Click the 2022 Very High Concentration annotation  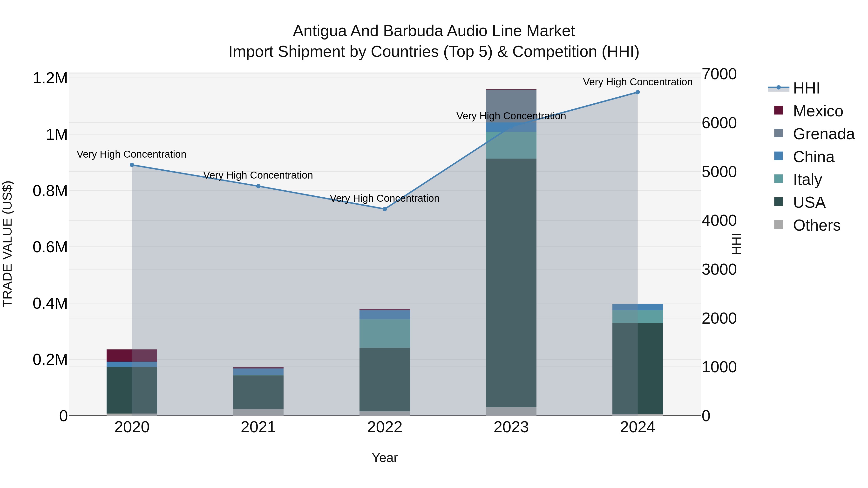tap(385, 198)
